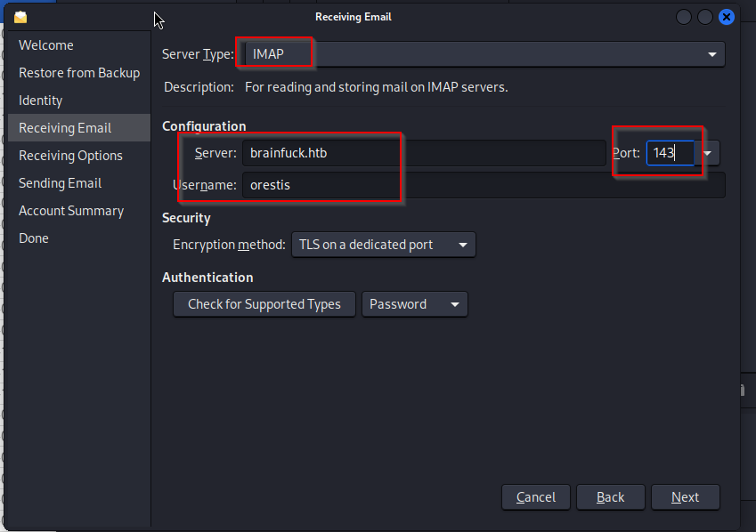Open the Encryption method dropdown

coord(383,245)
